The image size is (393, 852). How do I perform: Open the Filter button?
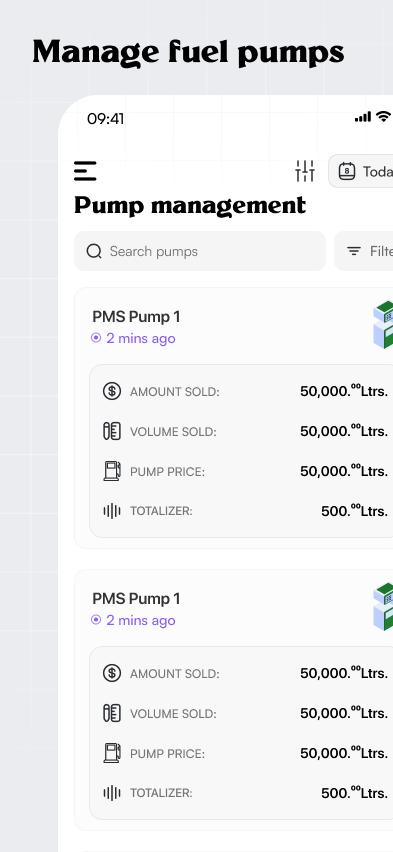pyautogui.click(x=364, y=251)
